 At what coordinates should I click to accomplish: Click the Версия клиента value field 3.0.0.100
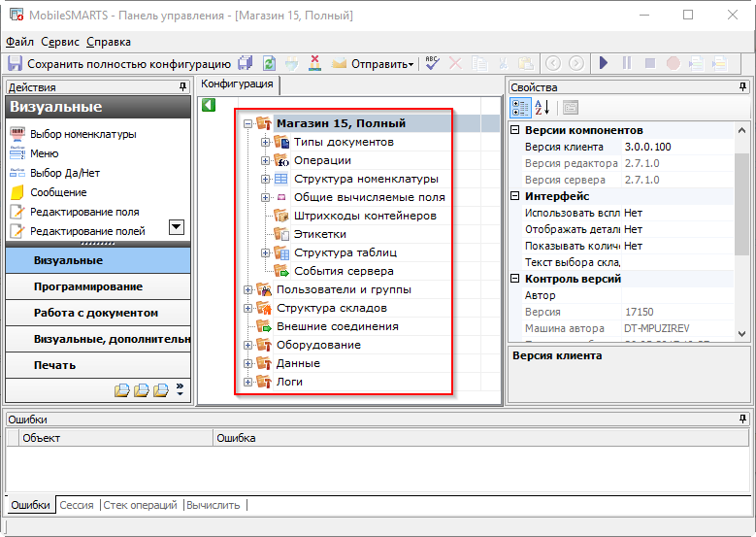(x=677, y=147)
